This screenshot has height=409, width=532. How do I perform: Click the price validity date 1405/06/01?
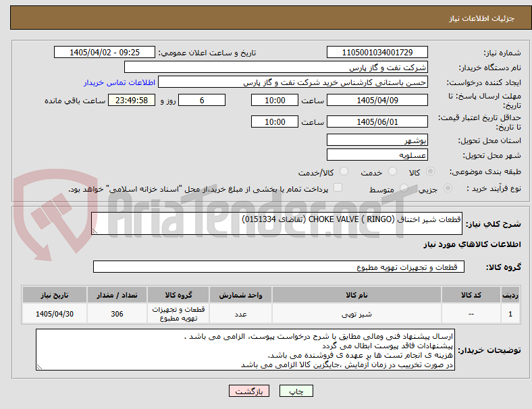click(377, 121)
